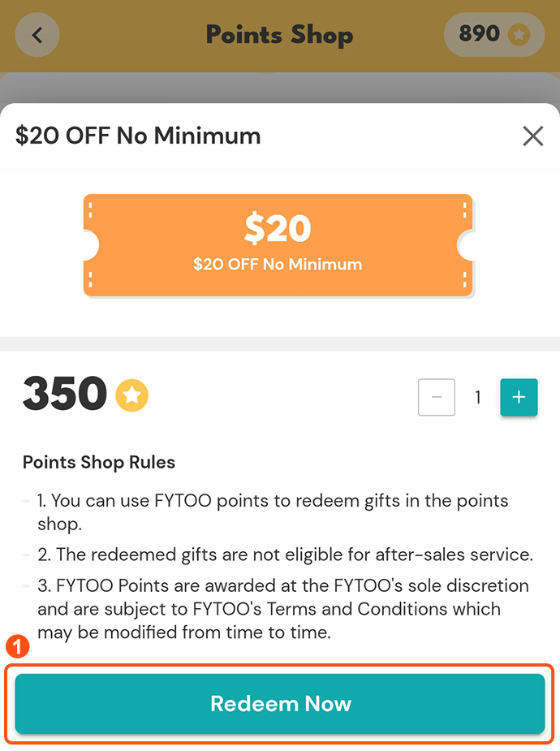Select the Points Shop header title

[279, 35]
